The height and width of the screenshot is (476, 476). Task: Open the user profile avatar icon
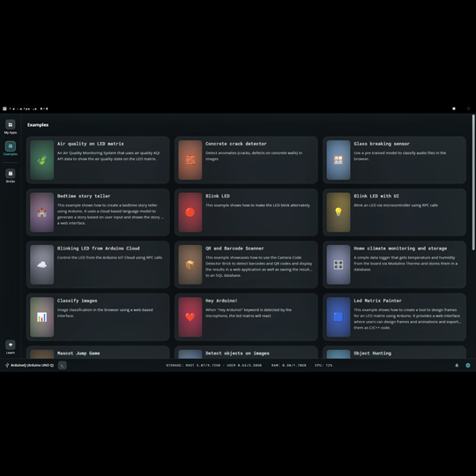[468, 365]
